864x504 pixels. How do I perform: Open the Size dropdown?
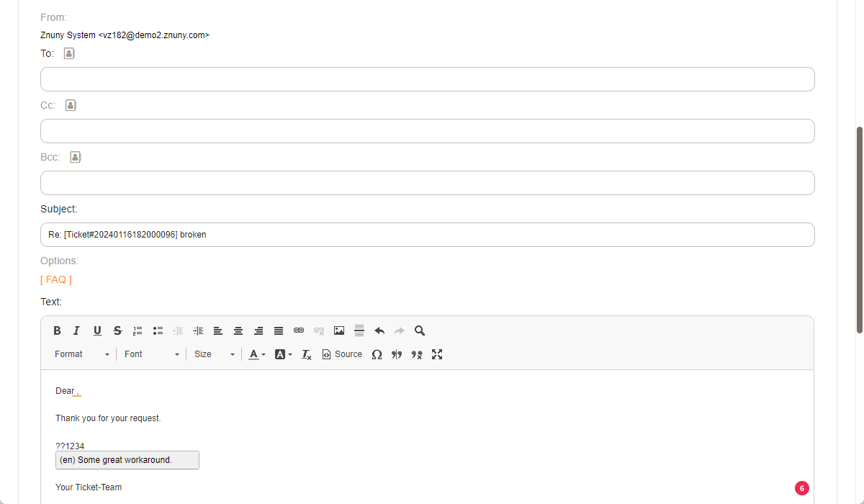[214, 354]
